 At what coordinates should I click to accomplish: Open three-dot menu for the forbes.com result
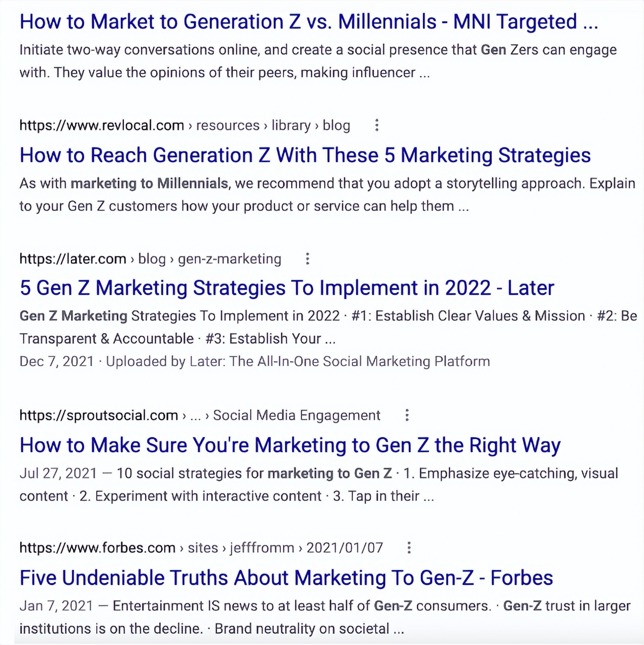[x=409, y=548]
